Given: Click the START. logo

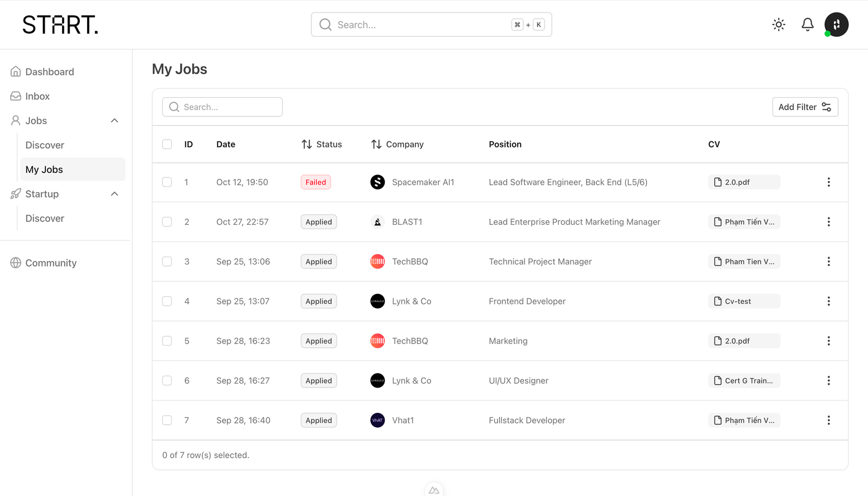Looking at the screenshot, I should click(x=60, y=25).
